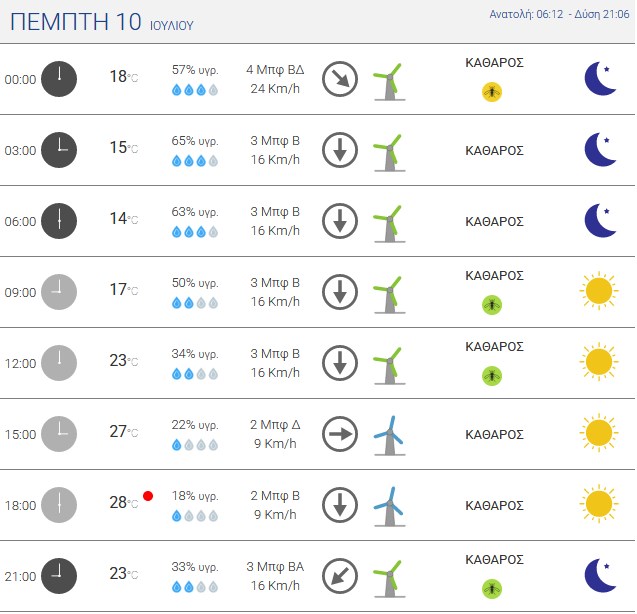Click the green mosquito icon at 12:00
Viewport: 637px width, 614px height.
coord(492,376)
